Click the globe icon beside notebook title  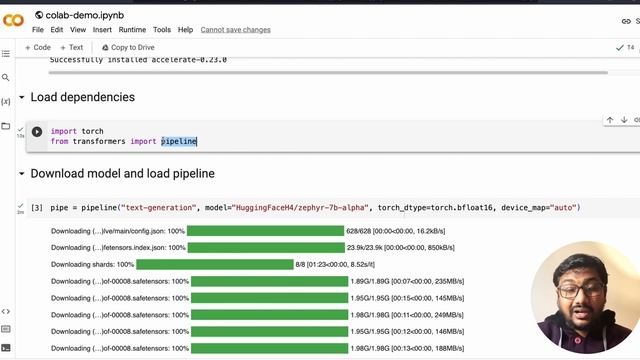[x=39, y=15]
